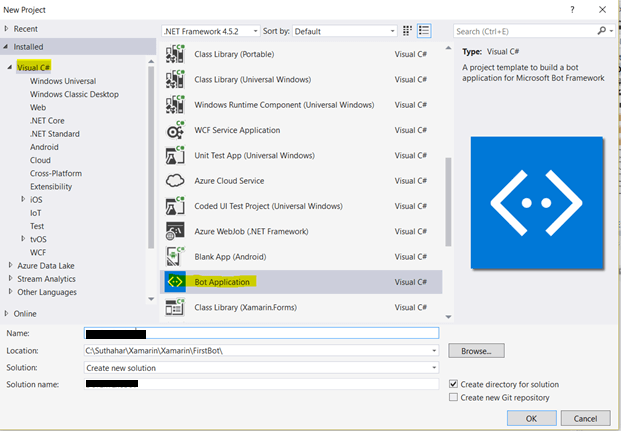Click the Bot Application template icon
The image size is (621, 432).
coord(175,282)
